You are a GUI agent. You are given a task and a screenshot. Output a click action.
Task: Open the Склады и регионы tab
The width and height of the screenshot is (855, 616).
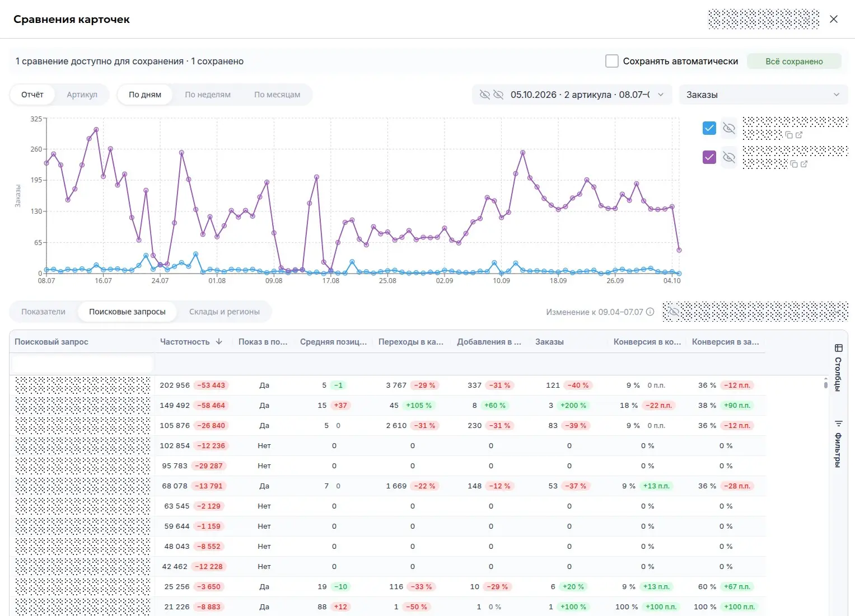coord(225,312)
